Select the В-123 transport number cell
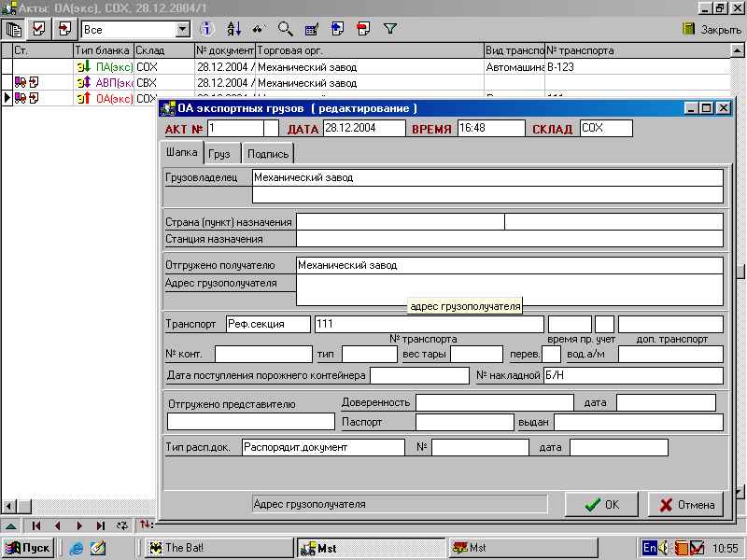Viewport: 747px width, 560px height. coord(638,66)
